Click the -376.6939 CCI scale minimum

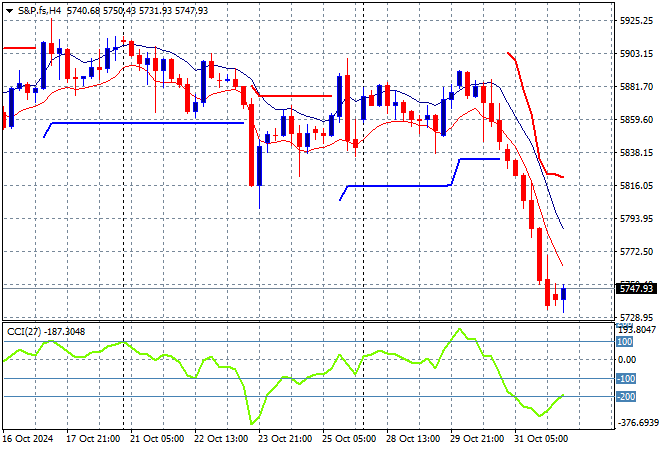point(637,423)
